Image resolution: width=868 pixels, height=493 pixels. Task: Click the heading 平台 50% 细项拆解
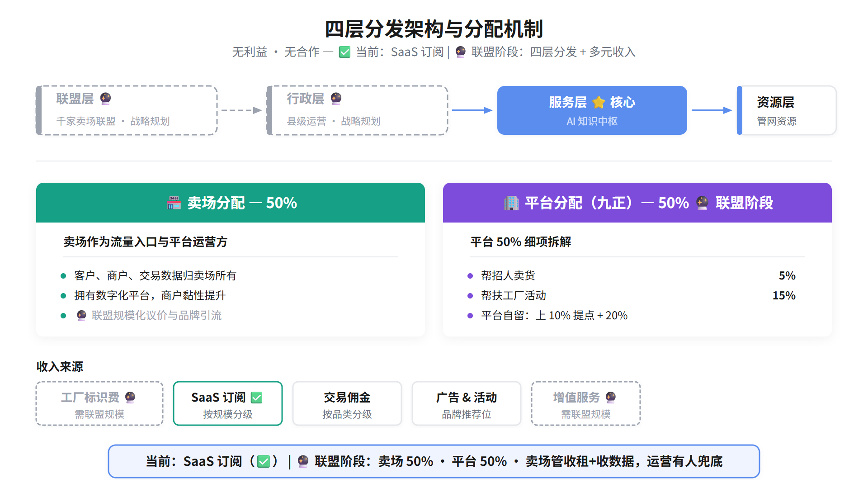(x=521, y=242)
